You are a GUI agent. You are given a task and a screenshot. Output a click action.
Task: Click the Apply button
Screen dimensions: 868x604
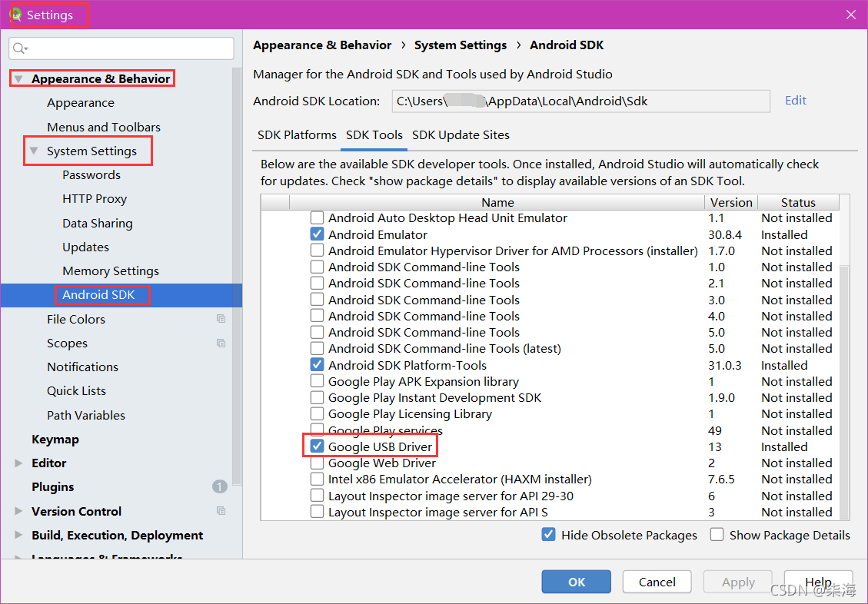(738, 582)
